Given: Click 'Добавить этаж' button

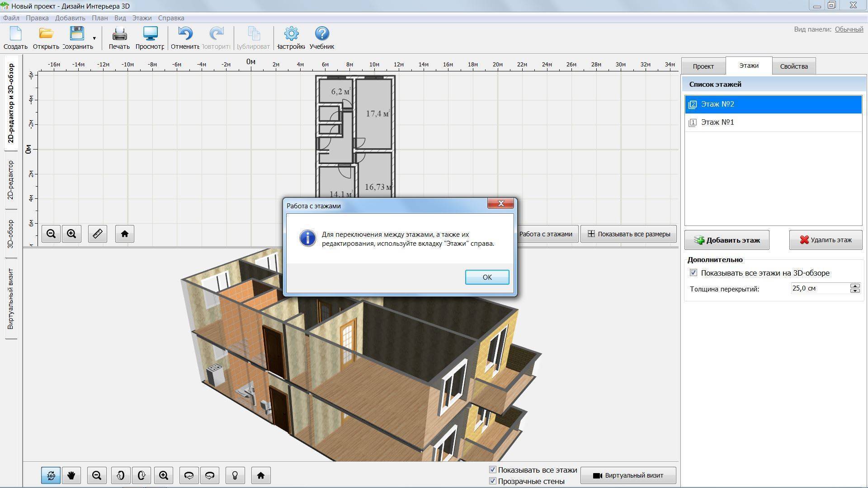Looking at the screenshot, I should (x=728, y=239).
